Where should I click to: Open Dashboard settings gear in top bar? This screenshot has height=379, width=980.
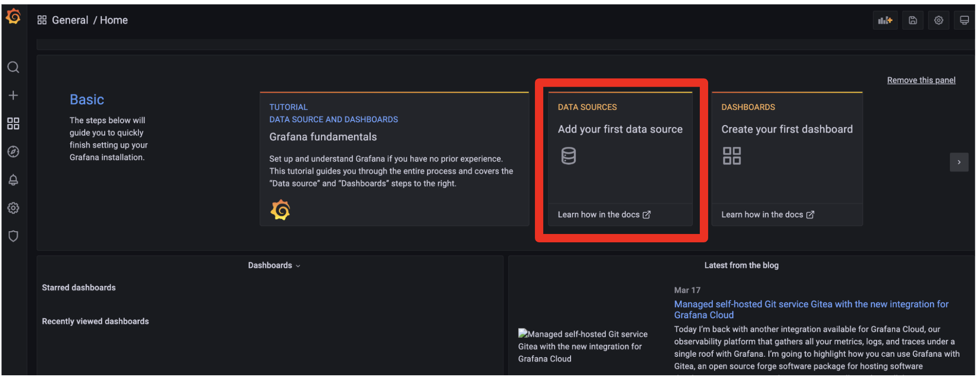(938, 20)
